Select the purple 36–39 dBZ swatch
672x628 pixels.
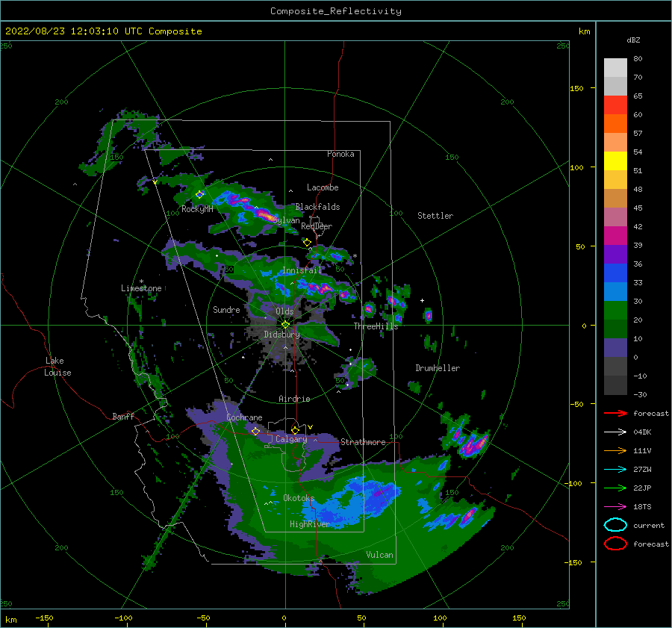pos(615,255)
